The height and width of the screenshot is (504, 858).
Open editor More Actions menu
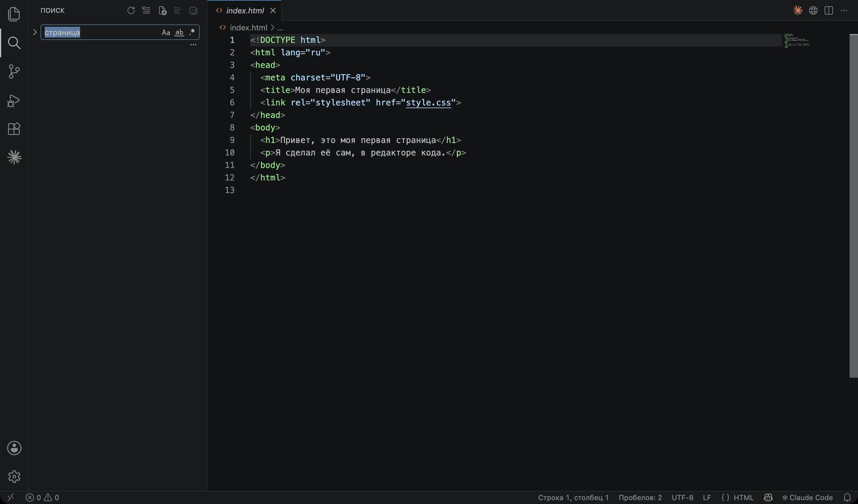point(844,11)
